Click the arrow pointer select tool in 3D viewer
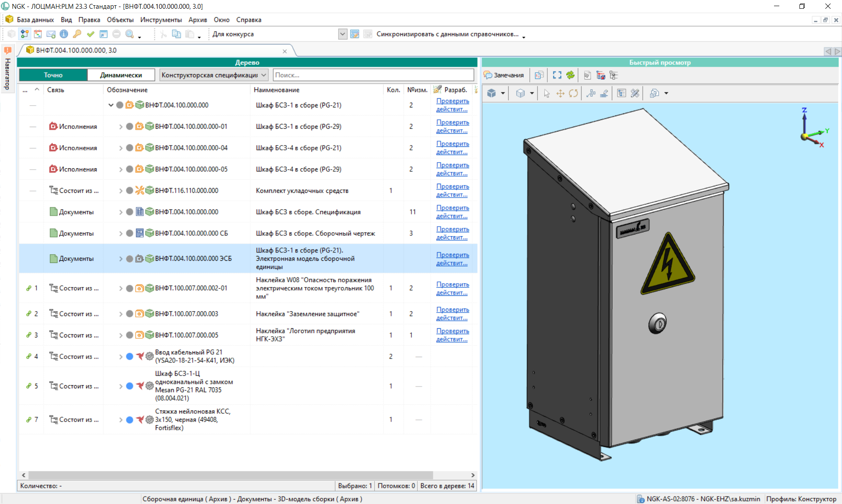This screenshot has height=504, width=842. coord(546,93)
